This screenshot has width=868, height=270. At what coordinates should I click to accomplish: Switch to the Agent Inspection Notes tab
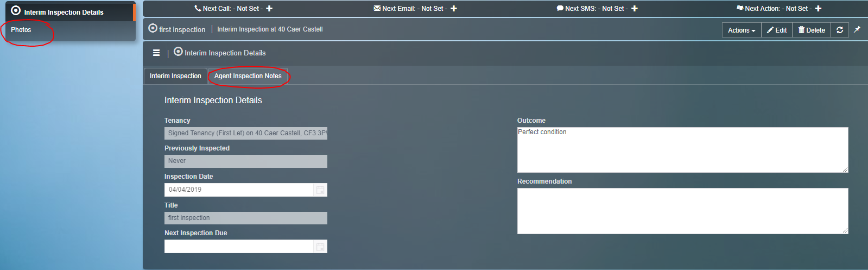248,76
